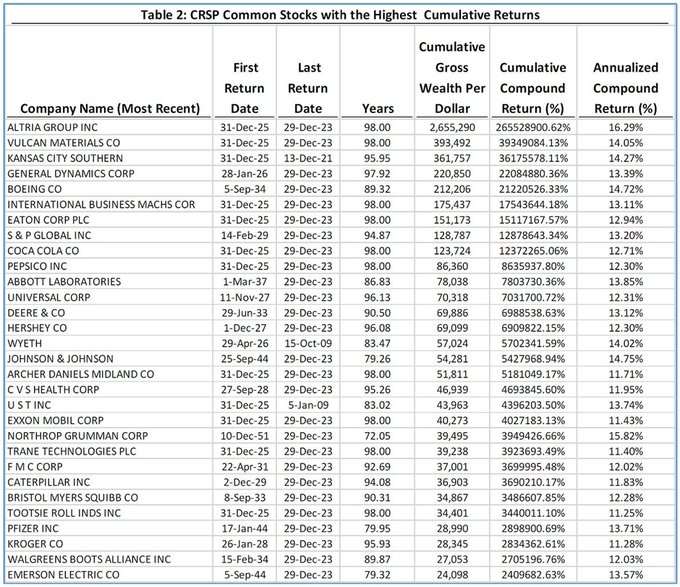Click NORTHROP GRUMMAN CORP name
This screenshot has height=587, width=680.
click(x=78, y=436)
